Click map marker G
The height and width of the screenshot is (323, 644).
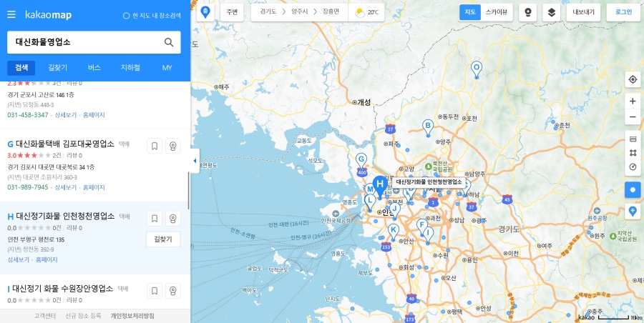(x=361, y=161)
